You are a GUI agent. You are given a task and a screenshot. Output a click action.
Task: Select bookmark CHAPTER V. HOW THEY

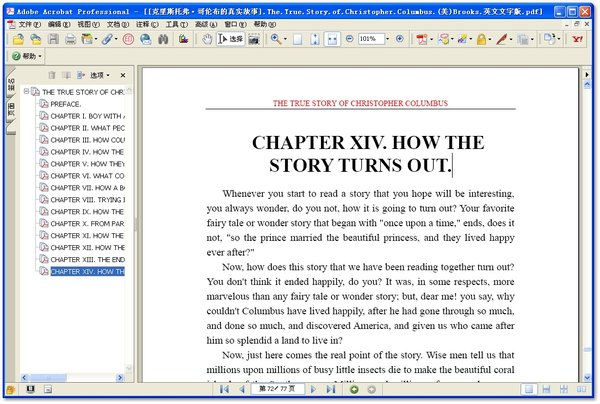point(88,164)
